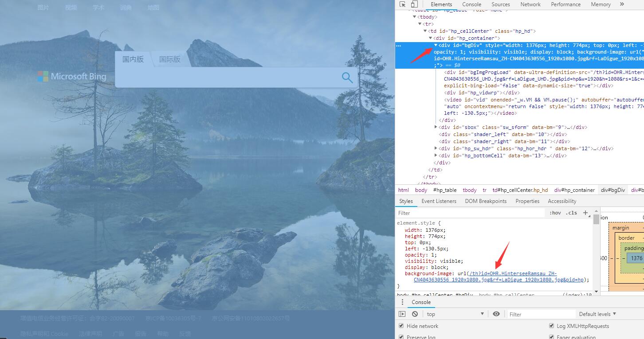This screenshot has height=339, width=644.
Task: Open the console context 'top' dropdown
Action: [456, 314]
